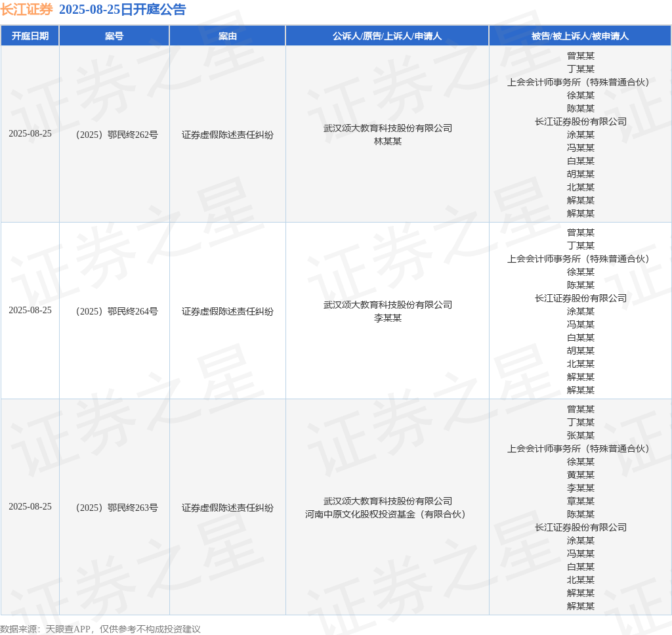The height and width of the screenshot is (635, 672).
Task: Click the 2025-08-25日开庭公告 heading
Action: (122, 9)
